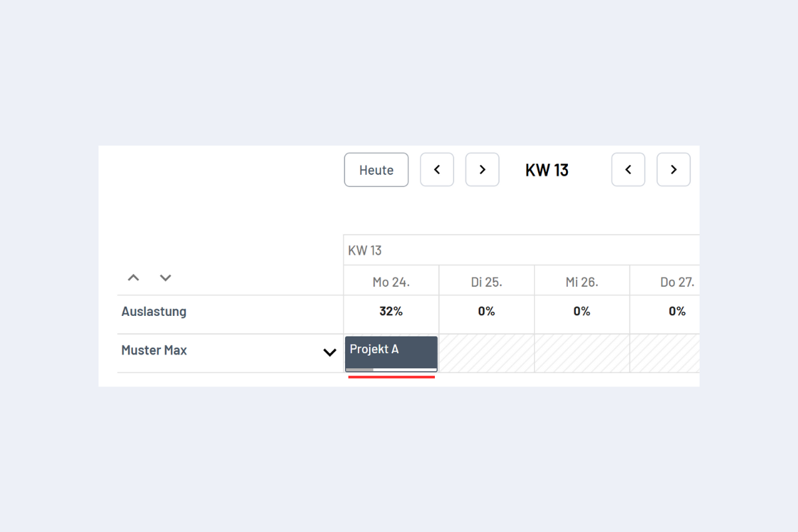Open the Muster Max name label
The height and width of the screenshot is (532, 798).
click(x=154, y=350)
